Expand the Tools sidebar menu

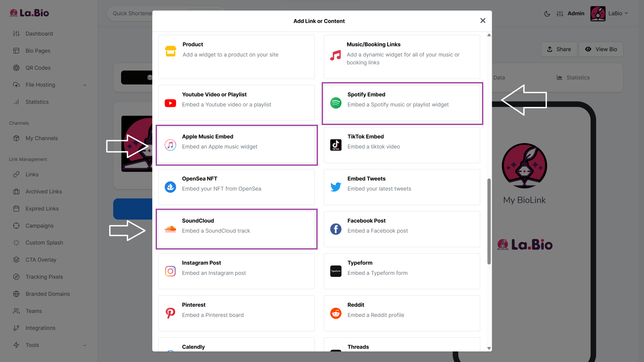85,345
